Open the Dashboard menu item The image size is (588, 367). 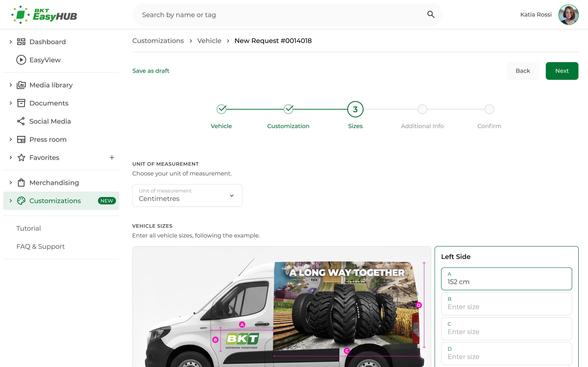(61, 42)
